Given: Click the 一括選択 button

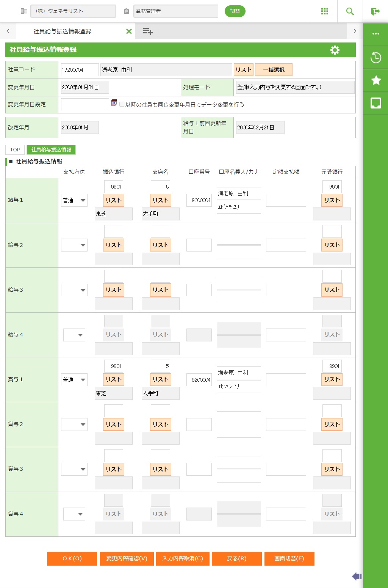Looking at the screenshot, I should pos(274,70).
